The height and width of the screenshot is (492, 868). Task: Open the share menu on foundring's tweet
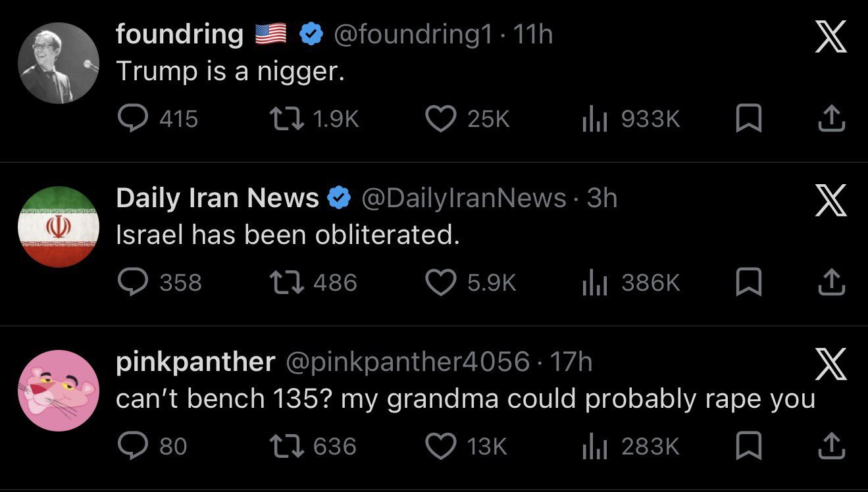[x=833, y=119]
